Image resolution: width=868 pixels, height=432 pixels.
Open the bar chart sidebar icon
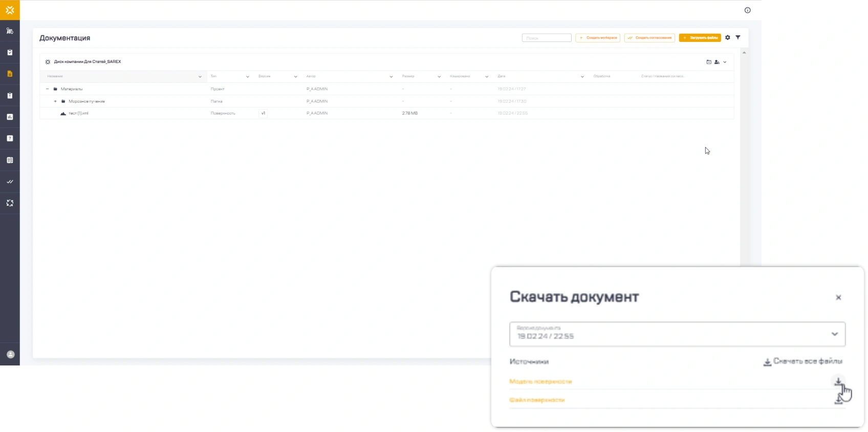click(x=10, y=117)
